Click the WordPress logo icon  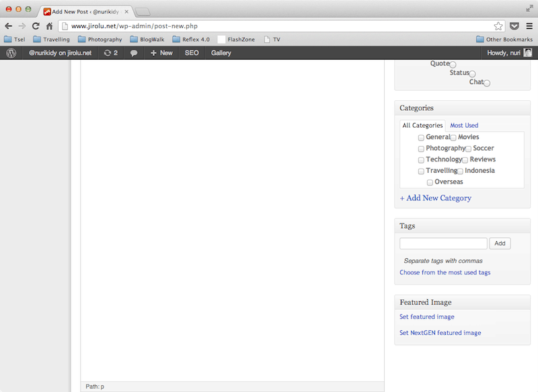(x=11, y=52)
